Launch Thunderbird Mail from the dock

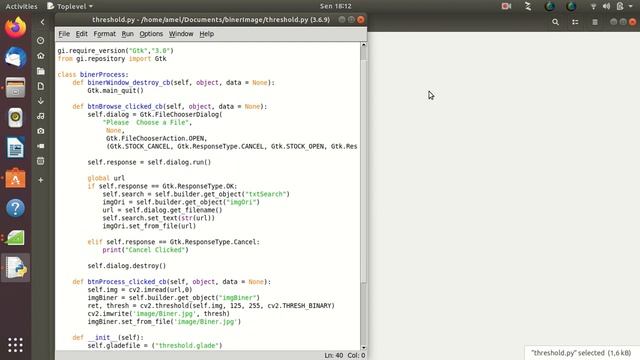click(15, 57)
